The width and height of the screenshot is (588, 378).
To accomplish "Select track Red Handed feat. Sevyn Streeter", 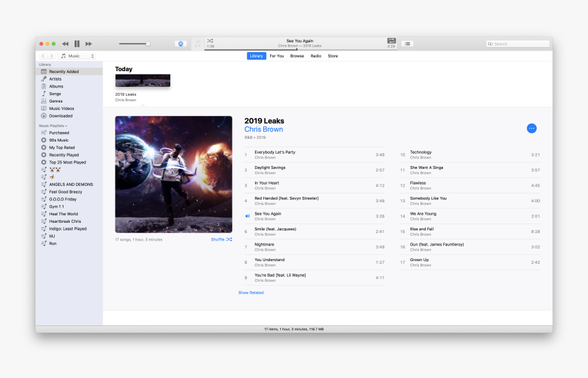I will (x=315, y=201).
